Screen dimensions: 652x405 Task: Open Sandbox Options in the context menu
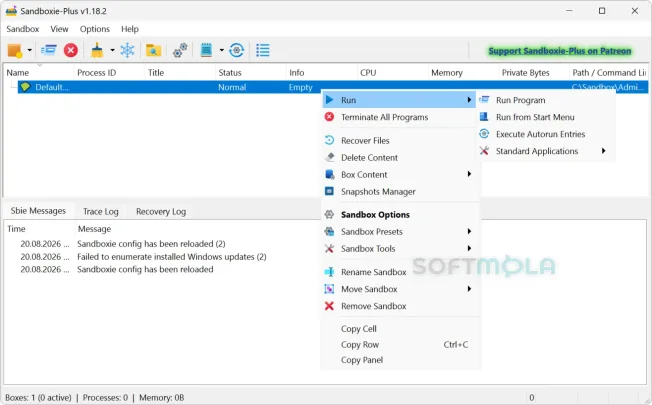[x=375, y=215]
